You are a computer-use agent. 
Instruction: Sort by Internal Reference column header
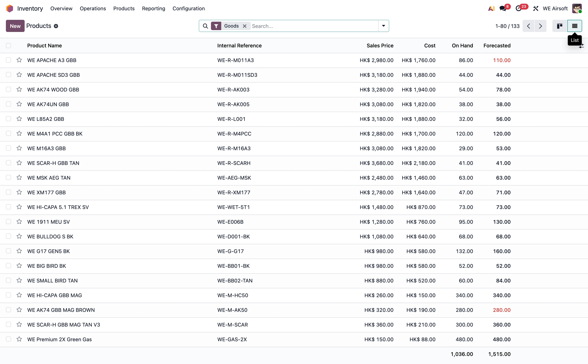click(239, 46)
